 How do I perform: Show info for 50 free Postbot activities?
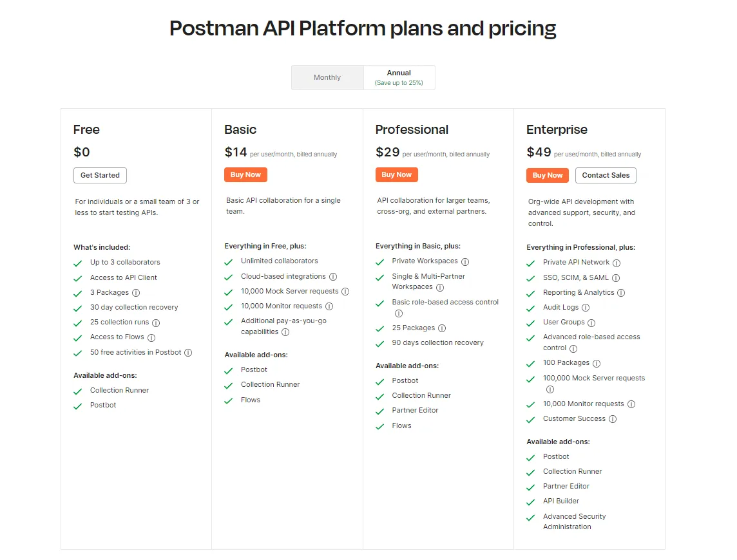188,353
